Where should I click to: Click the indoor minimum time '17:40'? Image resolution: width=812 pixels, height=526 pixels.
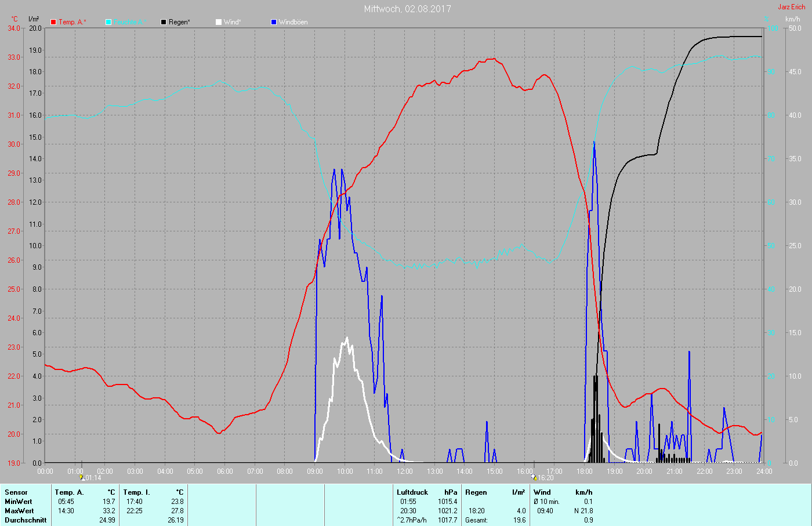(x=135, y=502)
